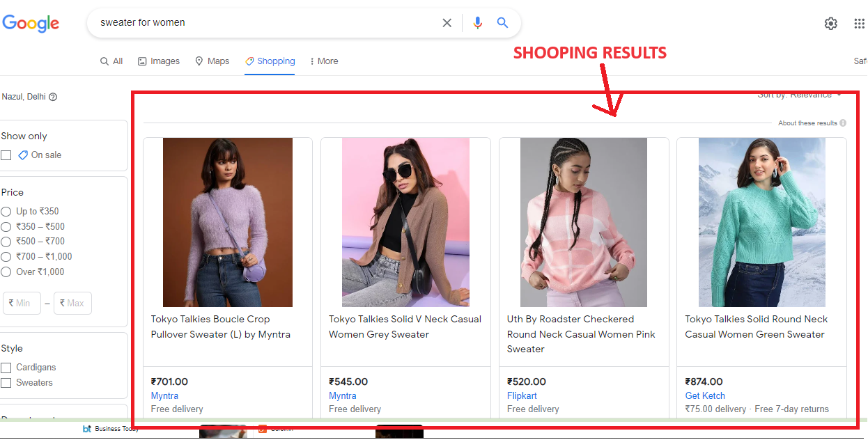
Task: Open the Flipkart seller link
Action: pyautogui.click(x=522, y=395)
